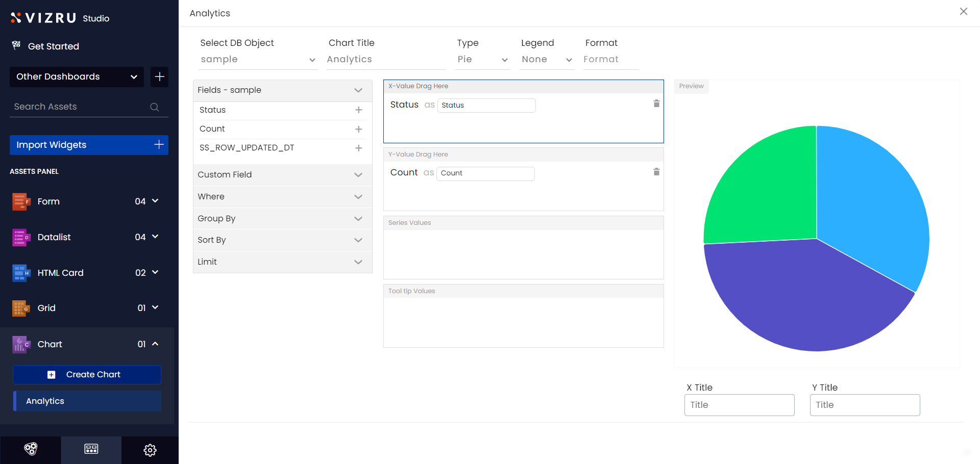Remove the Count Y-value using trash icon
The width and height of the screenshot is (980, 464).
(656, 172)
